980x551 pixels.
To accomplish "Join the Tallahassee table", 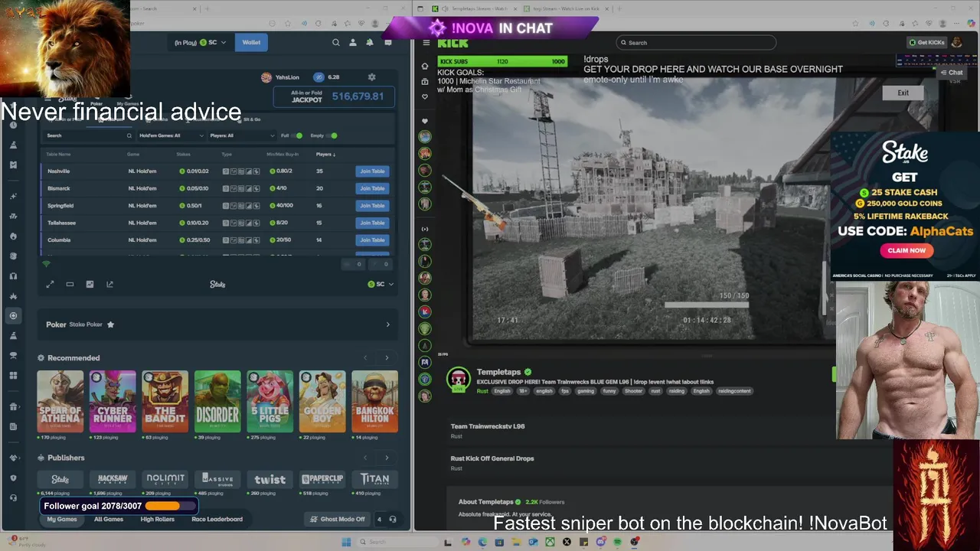I will [372, 223].
